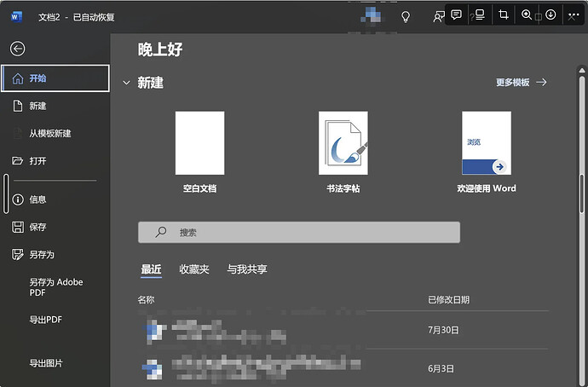Switch to the 与我共享 tab
This screenshot has width=588, height=387.
pyautogui.click(x=247, y=269)
